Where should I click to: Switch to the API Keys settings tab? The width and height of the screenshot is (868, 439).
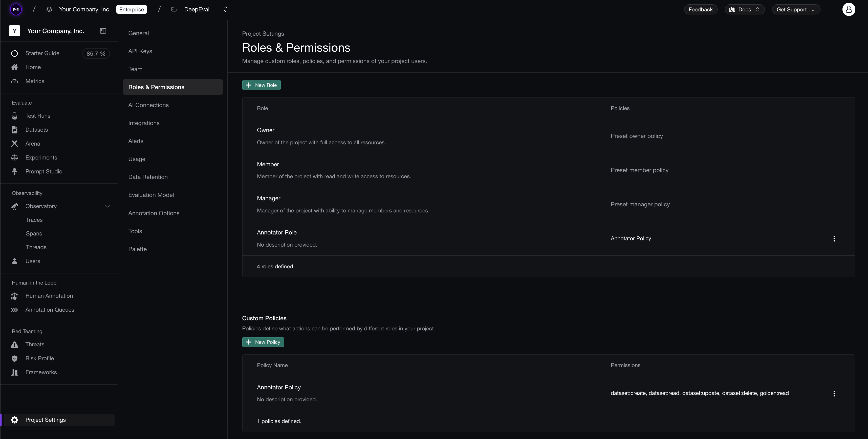140,51
